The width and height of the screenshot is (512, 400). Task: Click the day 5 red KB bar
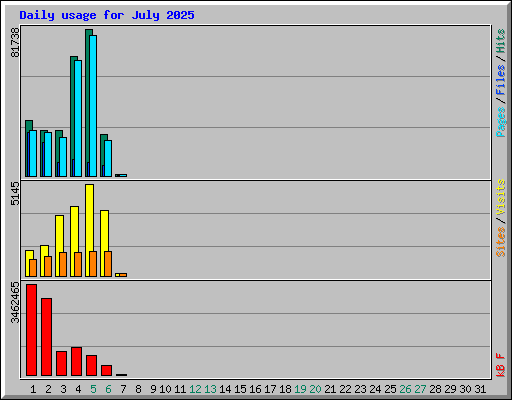click(x=91, y=365)
